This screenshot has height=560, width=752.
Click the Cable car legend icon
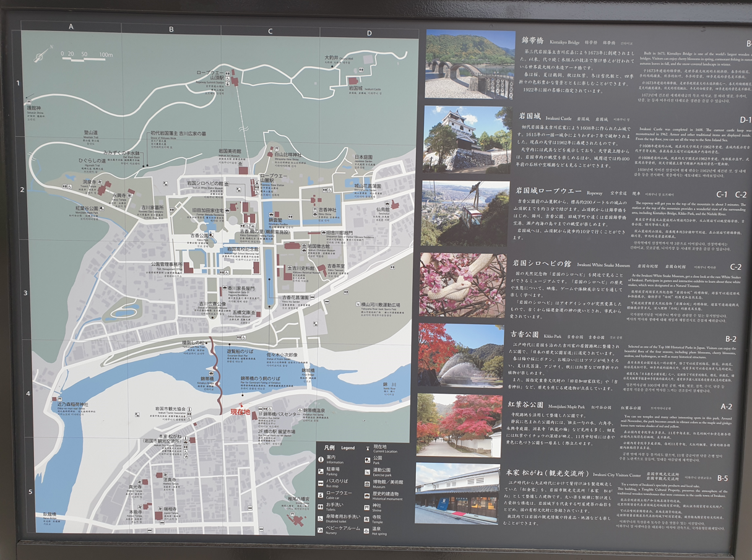(x=321, y=494)
